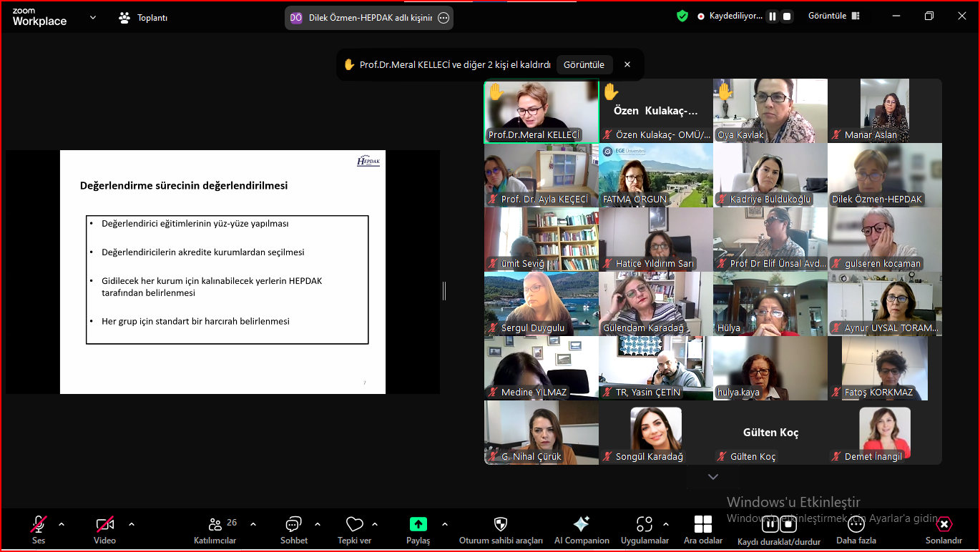Viewport: 980px width, 552px height.
Task: Open the Zoom Workplace dropdown arrow
Action: [x=93, y=17]
